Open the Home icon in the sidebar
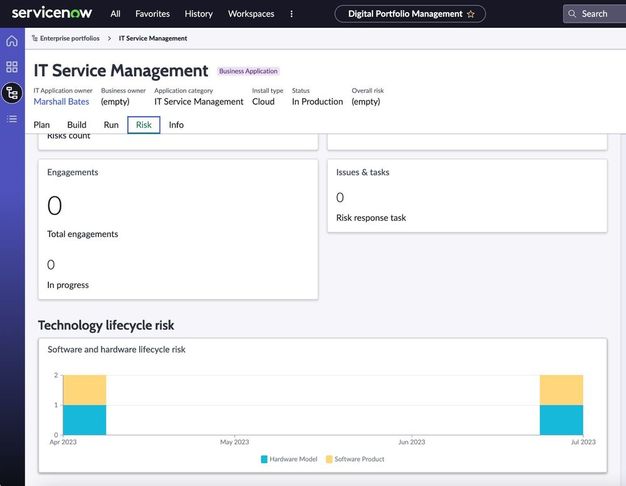This screenshot has height=486, width=626. click(x=12, y=41)
